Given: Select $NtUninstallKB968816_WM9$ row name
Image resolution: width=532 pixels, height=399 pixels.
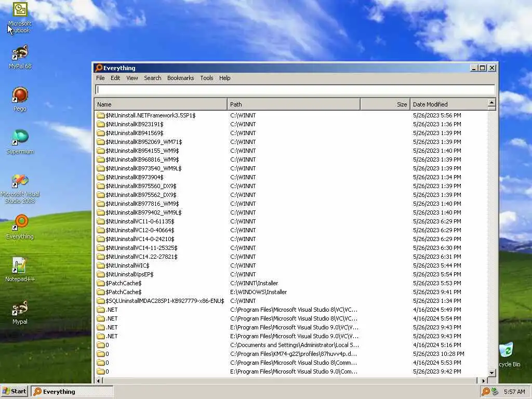Looking at the screenshot, I should pyautogui.click(x=142, y=159).
